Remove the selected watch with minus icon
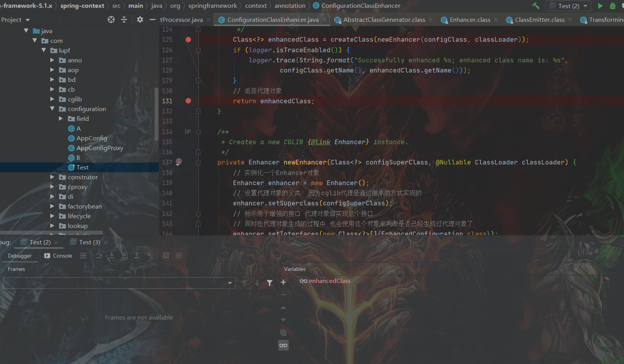Screen dimensions: 624x364 coord(283,295)
